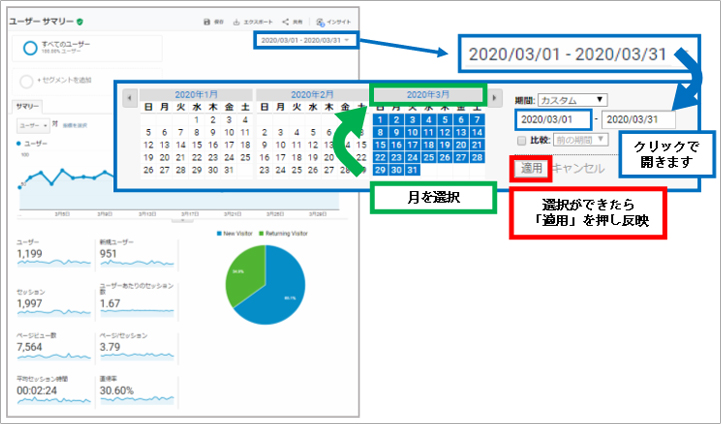Click the save (保存) icon
The height and width of the screenshot is (424, 721).
[x=206, y=21]
